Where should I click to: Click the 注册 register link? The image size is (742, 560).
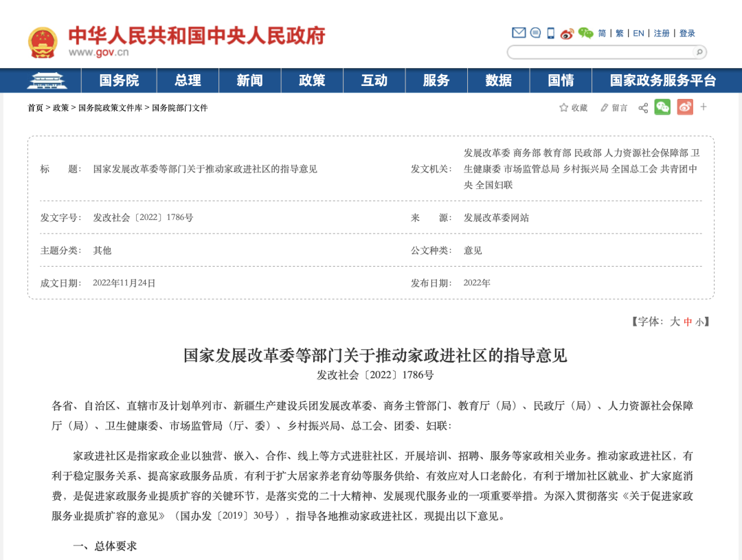point(662,33)
